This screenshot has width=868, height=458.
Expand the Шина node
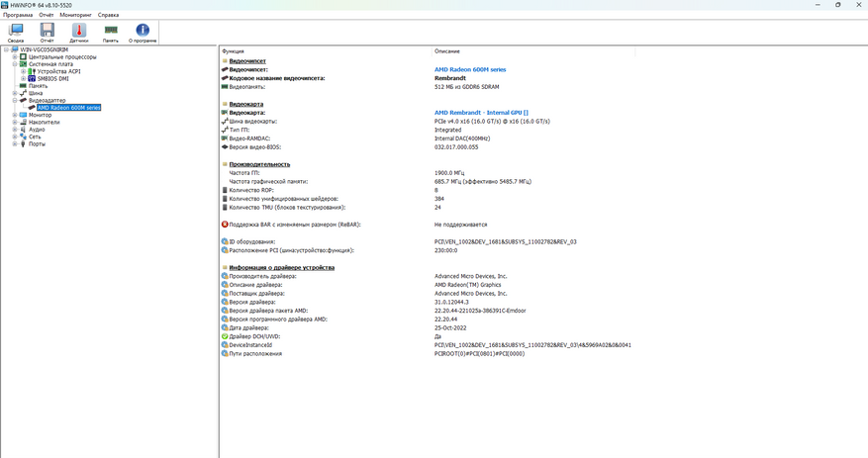pos(15,93)
